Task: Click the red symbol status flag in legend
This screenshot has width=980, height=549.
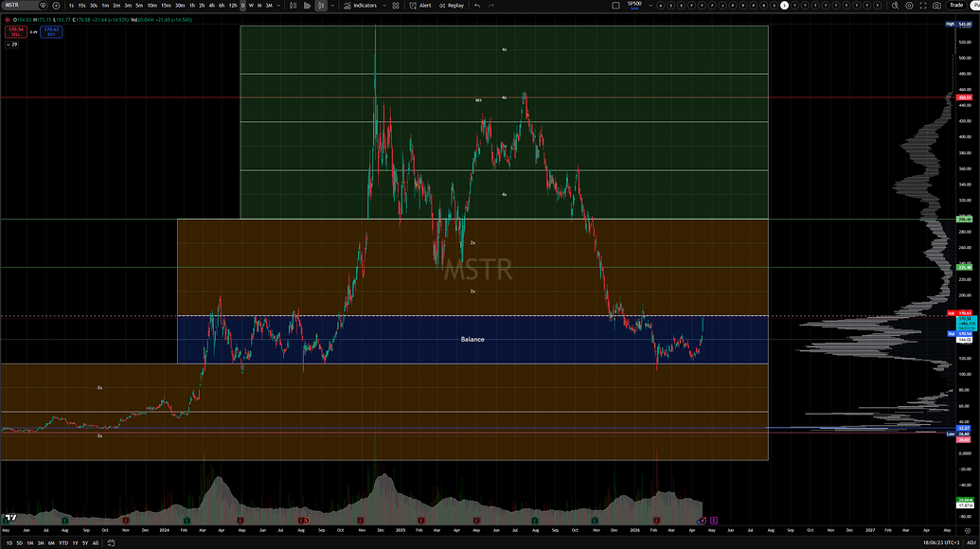Action: point(8,19)
